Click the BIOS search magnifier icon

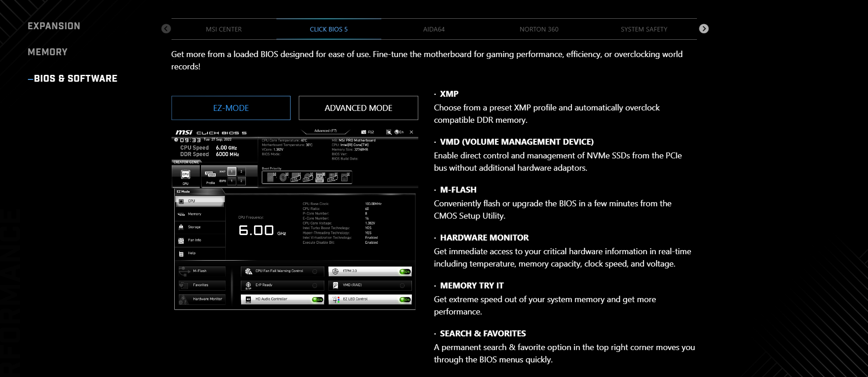tap(389, 132)
